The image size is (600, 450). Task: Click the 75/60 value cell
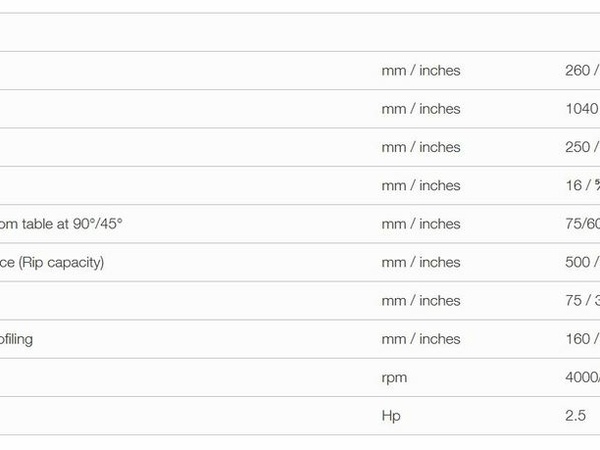[x=582, y=224]
